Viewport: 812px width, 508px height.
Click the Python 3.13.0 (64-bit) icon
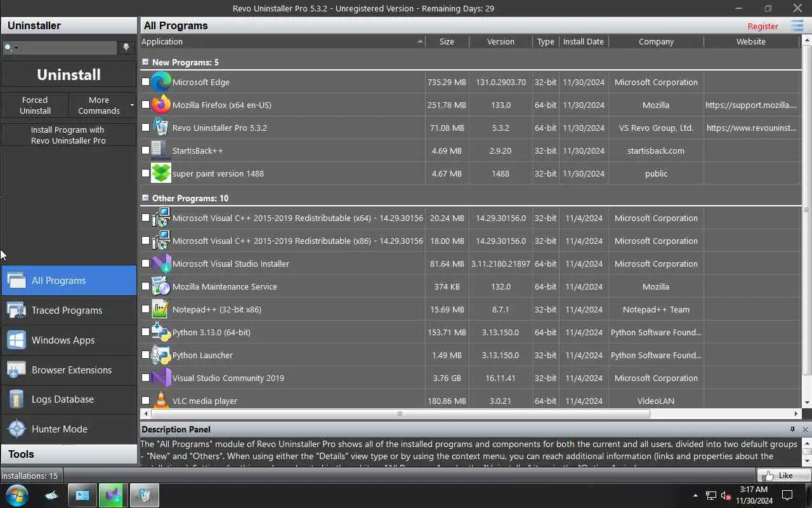[161, 332]
